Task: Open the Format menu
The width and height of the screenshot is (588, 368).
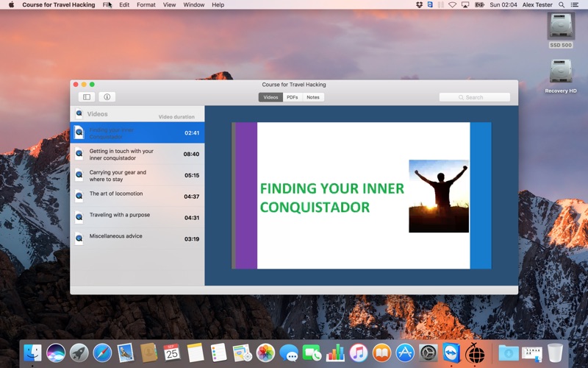Action: pyautogui.click(x=146, y=4)
